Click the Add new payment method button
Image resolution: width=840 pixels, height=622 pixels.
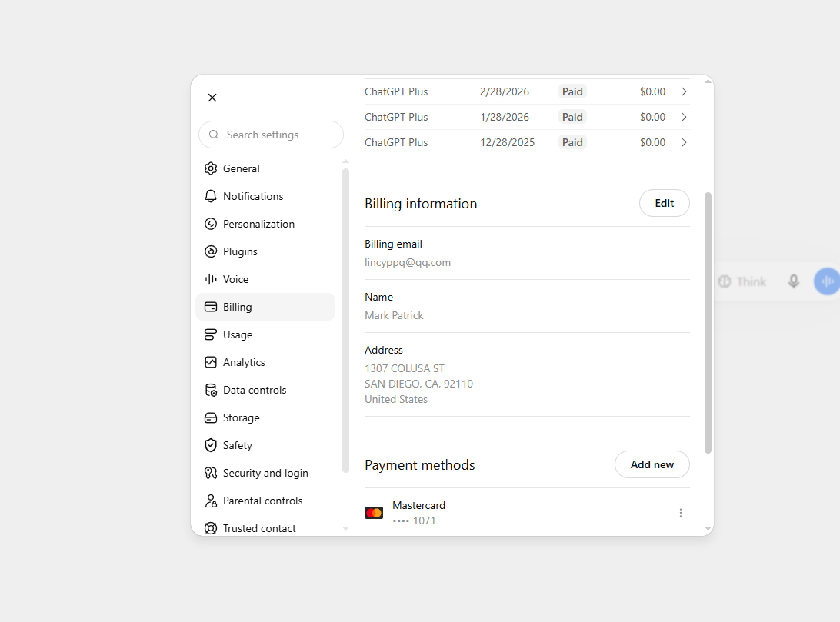tap(652, 464)
